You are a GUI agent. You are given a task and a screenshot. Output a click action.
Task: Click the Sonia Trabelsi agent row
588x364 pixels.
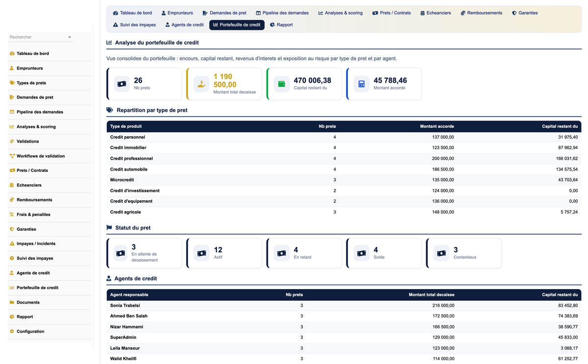coord(344,305)
